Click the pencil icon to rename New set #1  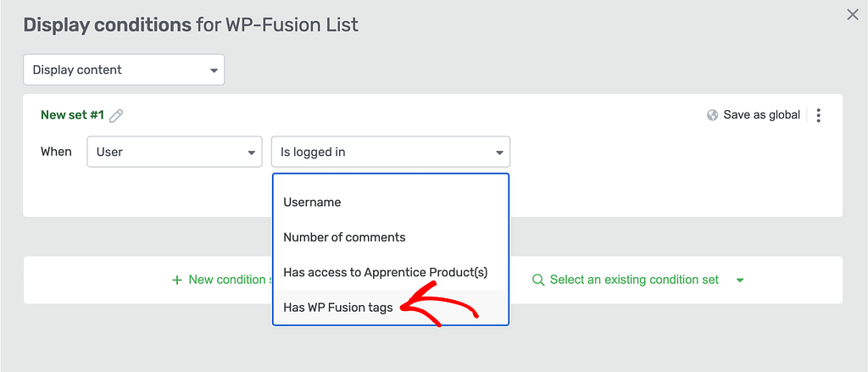[x=116, y=116]
